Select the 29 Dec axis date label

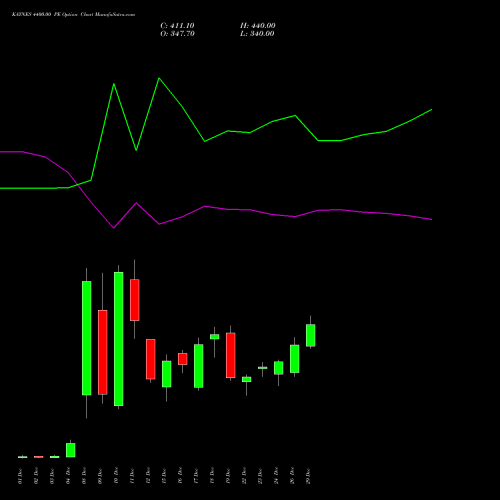[308, 476]
